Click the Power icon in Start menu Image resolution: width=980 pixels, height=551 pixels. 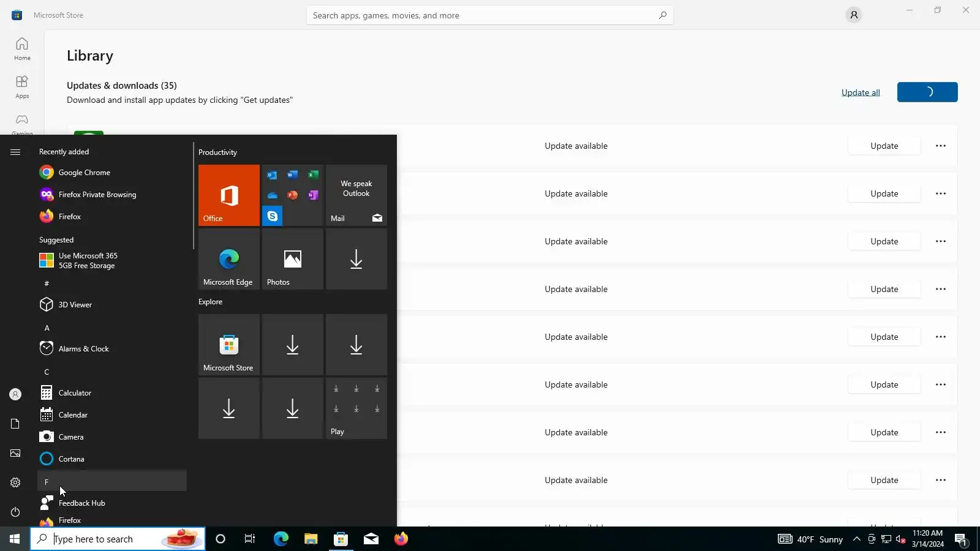click(15, 512)
